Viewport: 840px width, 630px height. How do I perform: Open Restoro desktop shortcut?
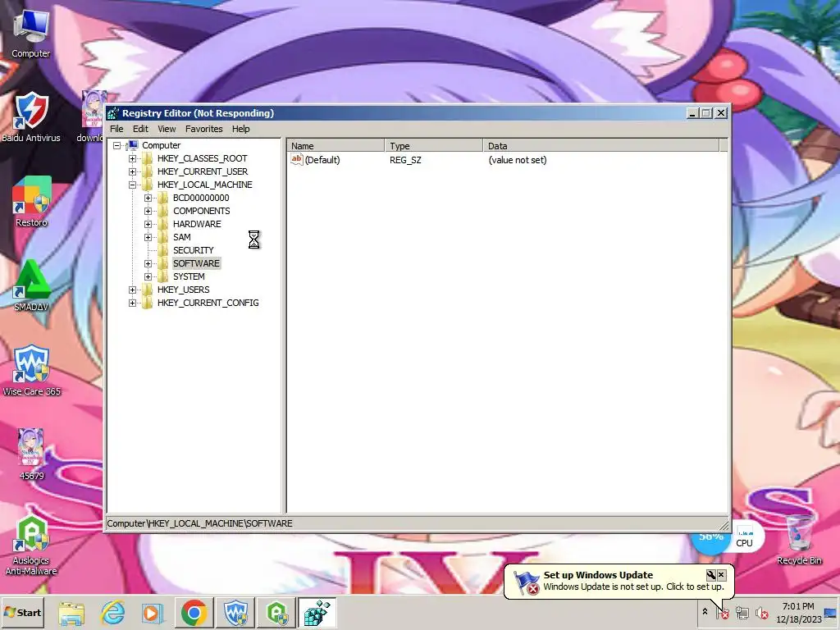click(x=31, y=202)
